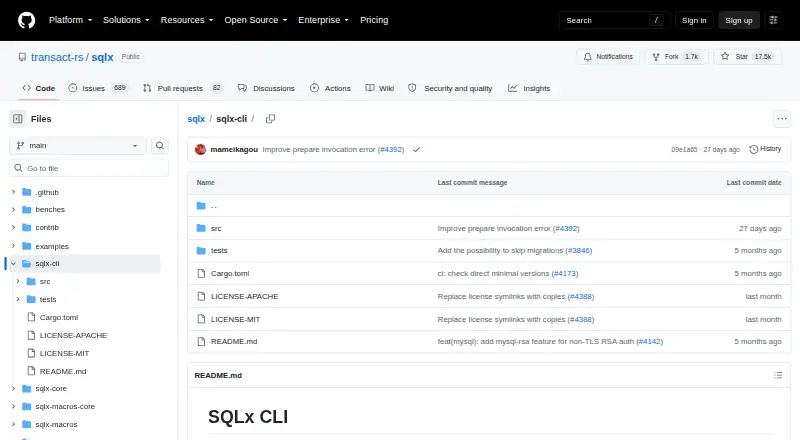
Task: Expand the .github folder in tree
Action: 13,192
